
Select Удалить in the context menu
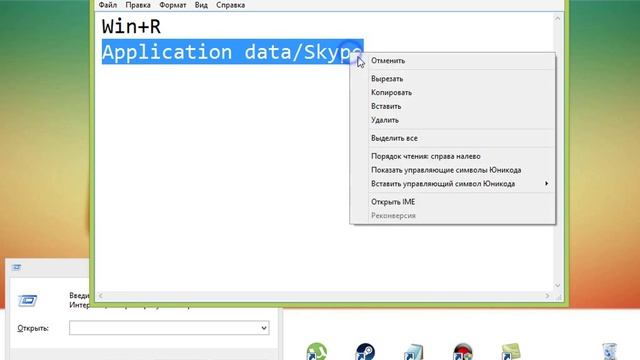point(452,120)
